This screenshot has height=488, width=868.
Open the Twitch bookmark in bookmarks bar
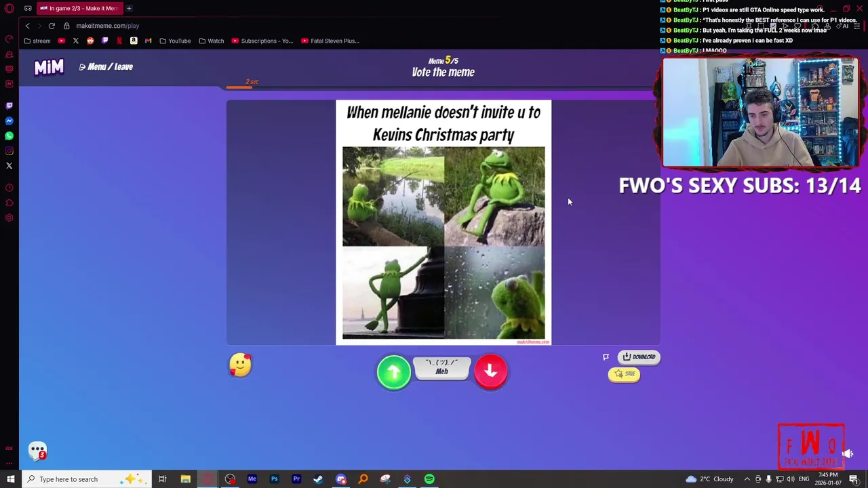coord(105,41)
